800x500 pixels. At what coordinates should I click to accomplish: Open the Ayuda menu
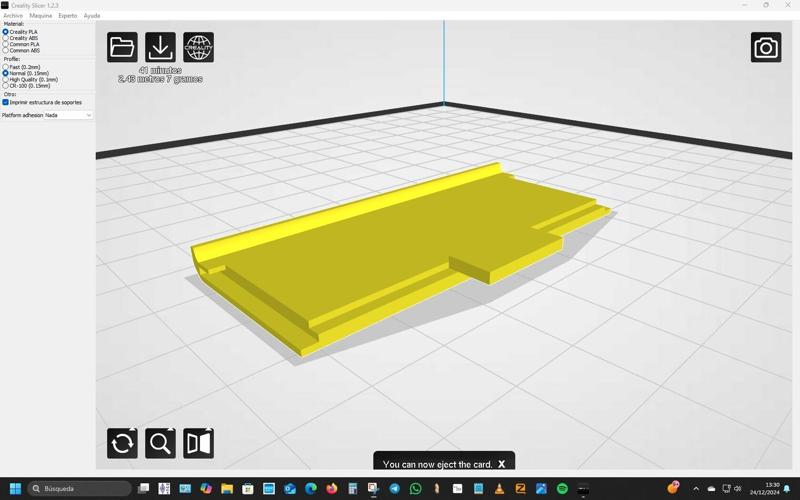click(x=92, y=16)
